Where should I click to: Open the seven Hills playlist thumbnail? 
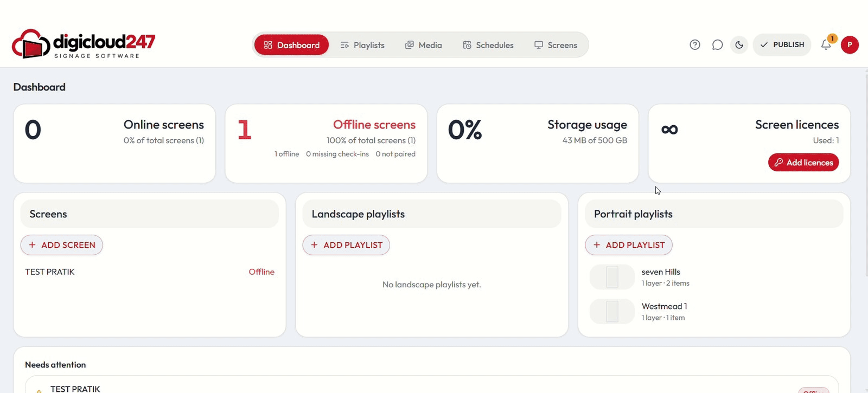pos(612,277)
